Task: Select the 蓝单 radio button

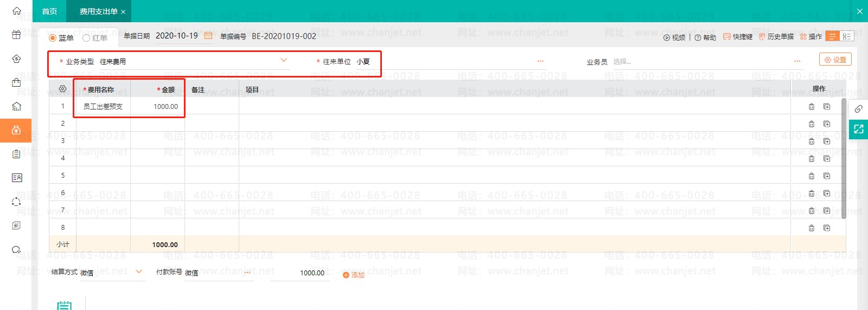Action: [53, 38]
